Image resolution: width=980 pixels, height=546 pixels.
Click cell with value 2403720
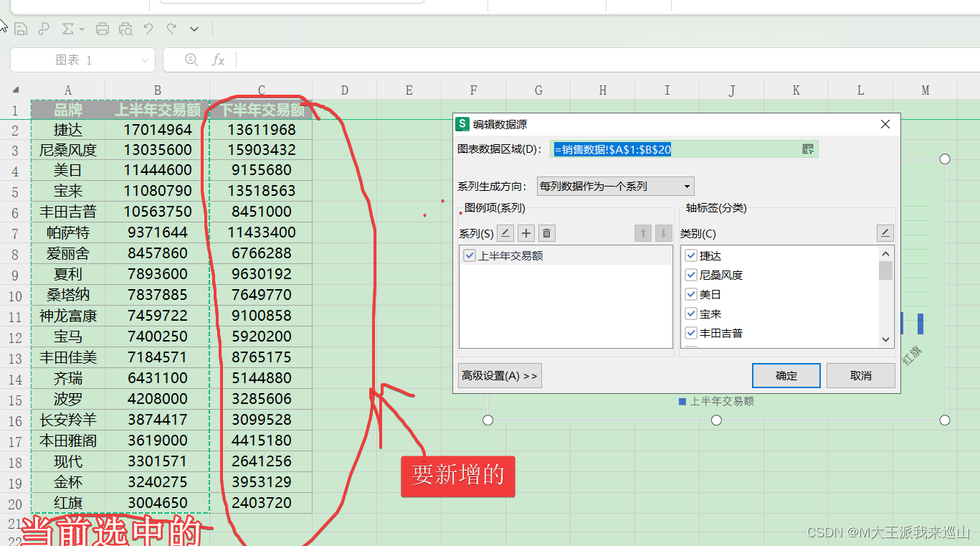pyautogui.click(x=261, y=503)
